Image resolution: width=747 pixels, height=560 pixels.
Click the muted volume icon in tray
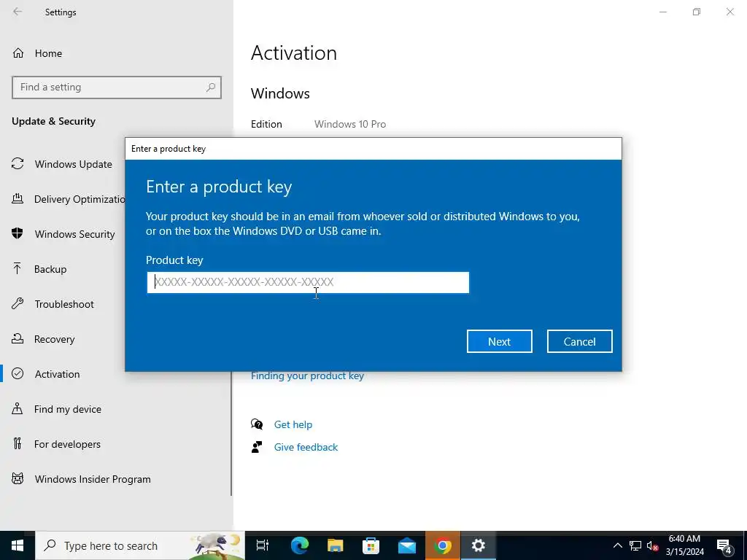(x=652, y=545)
